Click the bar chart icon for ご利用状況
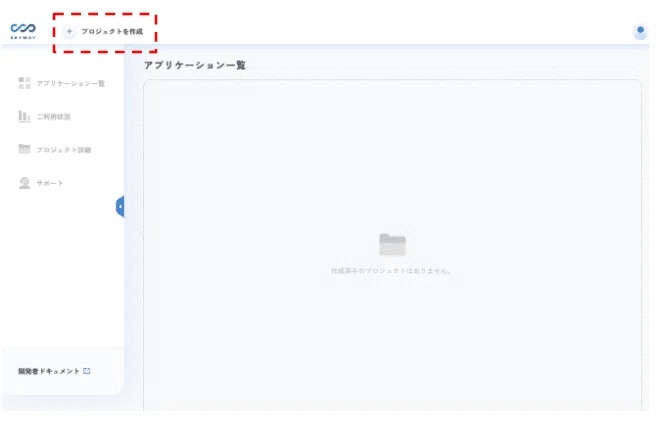665x430 pixels. click(24, 116)
